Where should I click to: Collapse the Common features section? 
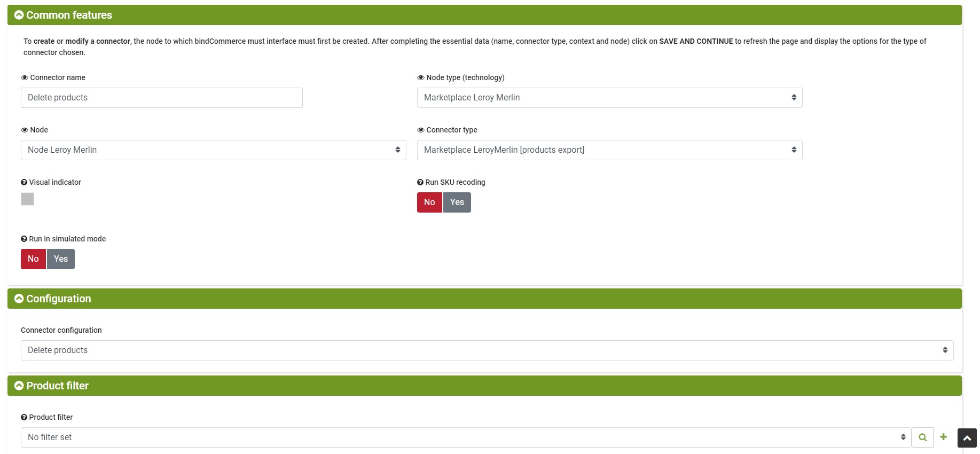click(x=19, y=15)
